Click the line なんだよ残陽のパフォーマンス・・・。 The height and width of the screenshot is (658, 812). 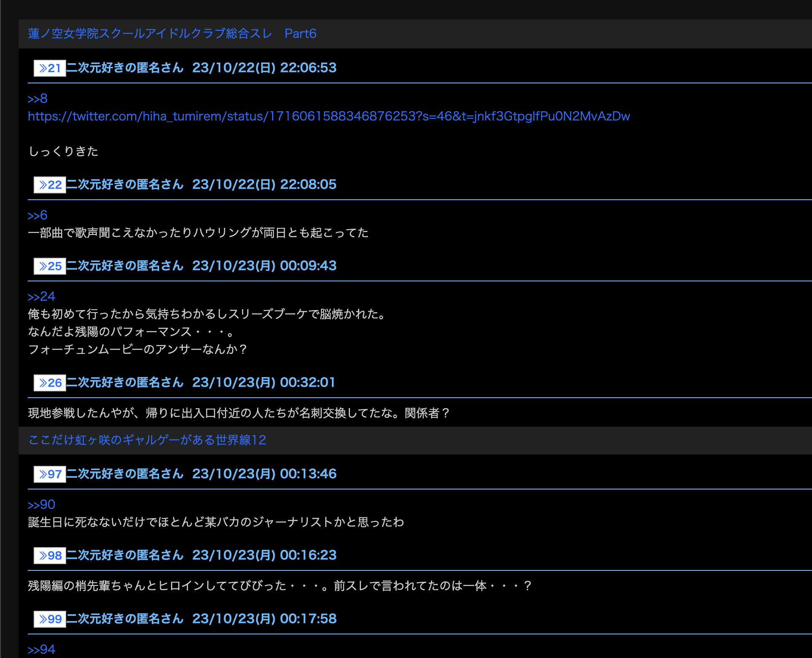(x=131, y=332)
